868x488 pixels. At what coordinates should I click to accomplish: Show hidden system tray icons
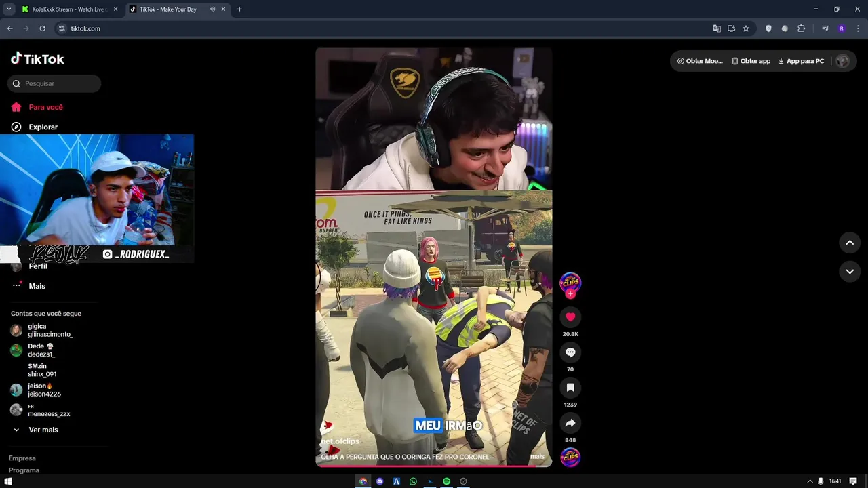(810, 481)
